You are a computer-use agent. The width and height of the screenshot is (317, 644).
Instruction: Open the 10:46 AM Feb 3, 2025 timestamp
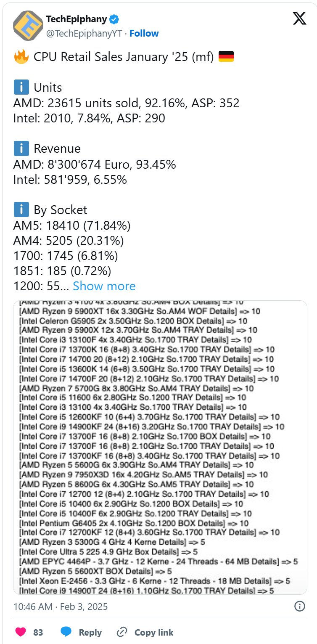(61, 606)
